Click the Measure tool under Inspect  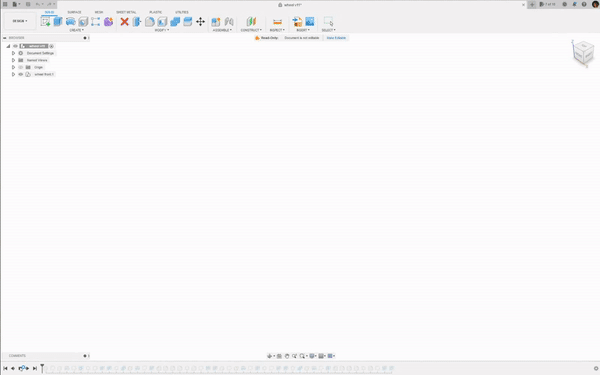277,21
